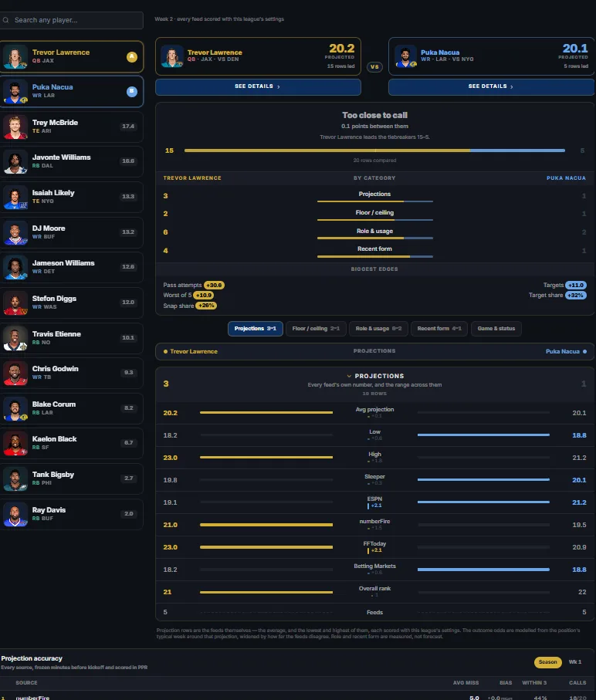The image size is (596, 700).
Task: Click the SOURCE column header
Action: [x=26, y=683]
